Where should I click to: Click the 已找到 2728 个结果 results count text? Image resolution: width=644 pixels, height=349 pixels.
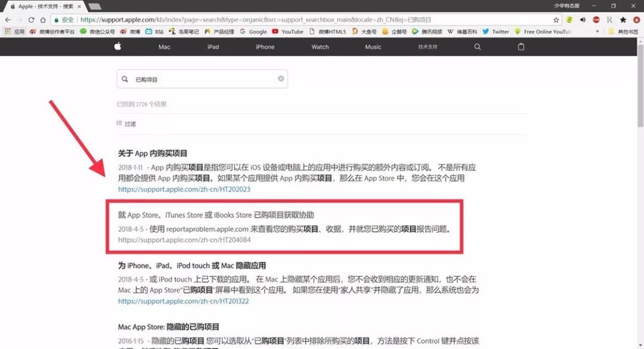pyautogui.click(x=142, y=104)
